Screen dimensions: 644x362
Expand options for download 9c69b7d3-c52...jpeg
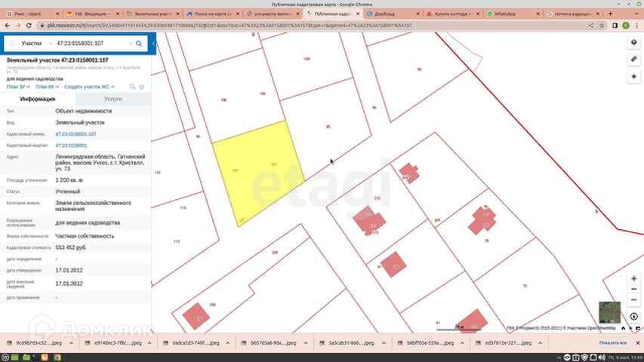[72, 343]
